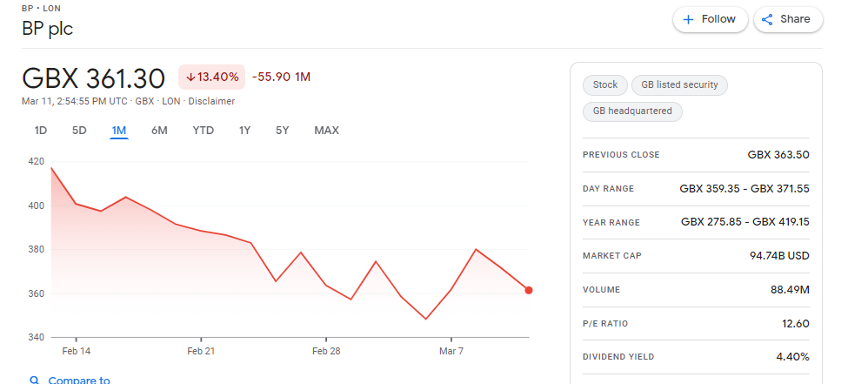Select the 5Y range tab
The height and width of the screenshot is (384, 868).
tap(283, 131)
